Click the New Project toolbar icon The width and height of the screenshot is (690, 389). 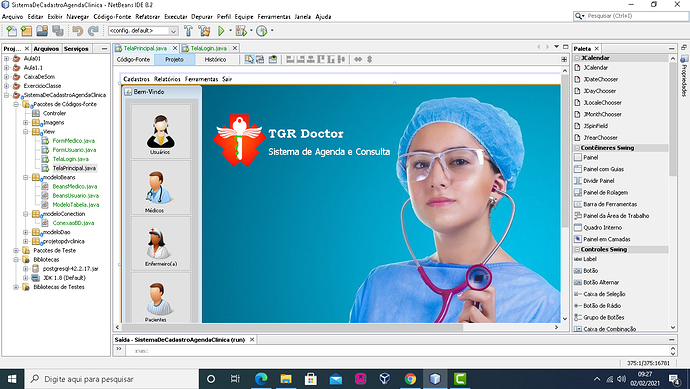coord(26,31)
